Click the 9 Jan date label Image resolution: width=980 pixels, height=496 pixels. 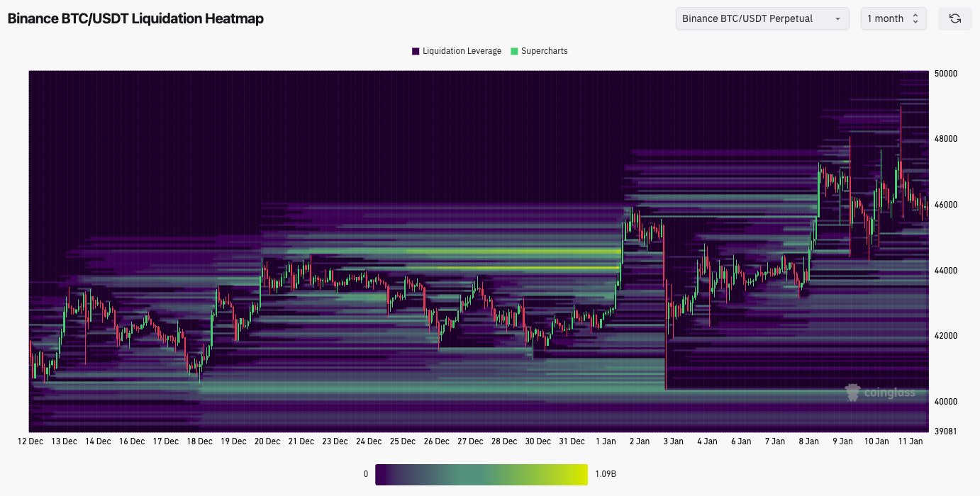[842, 441]
